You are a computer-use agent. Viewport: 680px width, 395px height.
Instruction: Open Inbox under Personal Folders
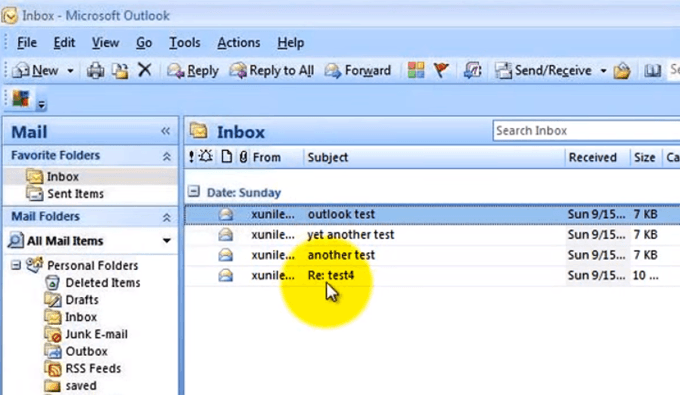tap(81, 317)
